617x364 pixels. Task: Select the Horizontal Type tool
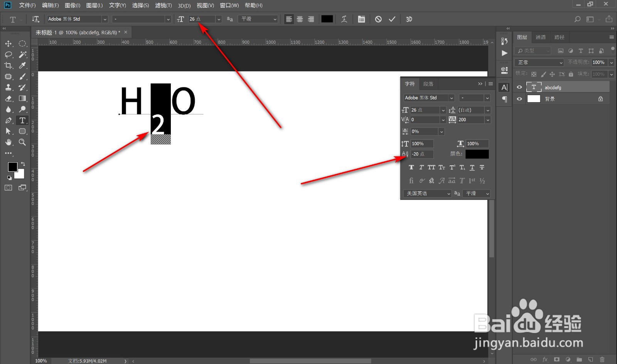point(22,121)
